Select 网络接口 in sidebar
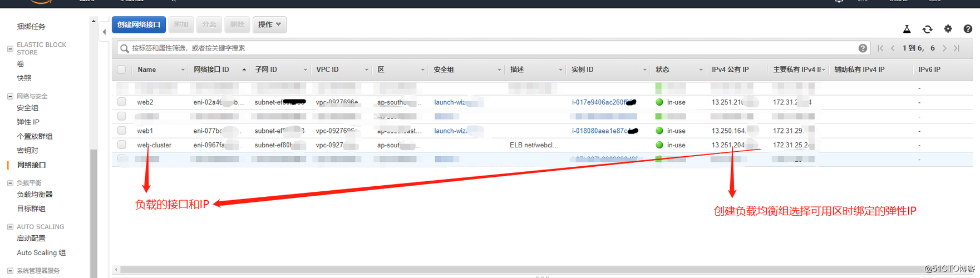The image size is (980, 278). [x=31, y=165]
